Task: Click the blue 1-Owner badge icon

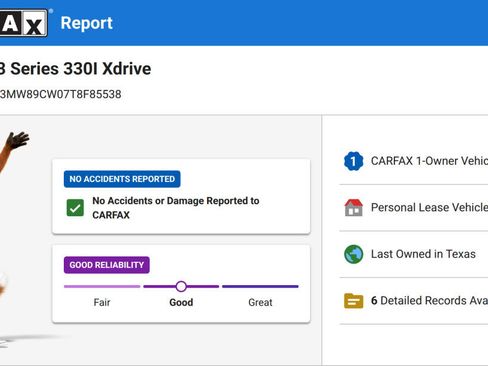Action: pyautogui.click(x=353, y=161)
